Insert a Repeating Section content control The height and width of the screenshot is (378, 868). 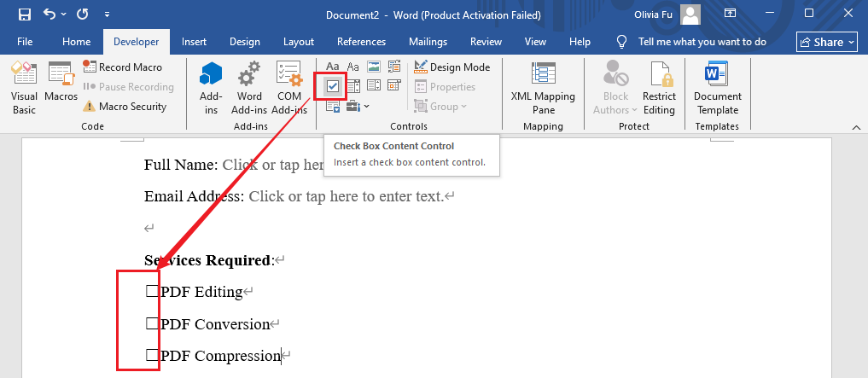333,107
